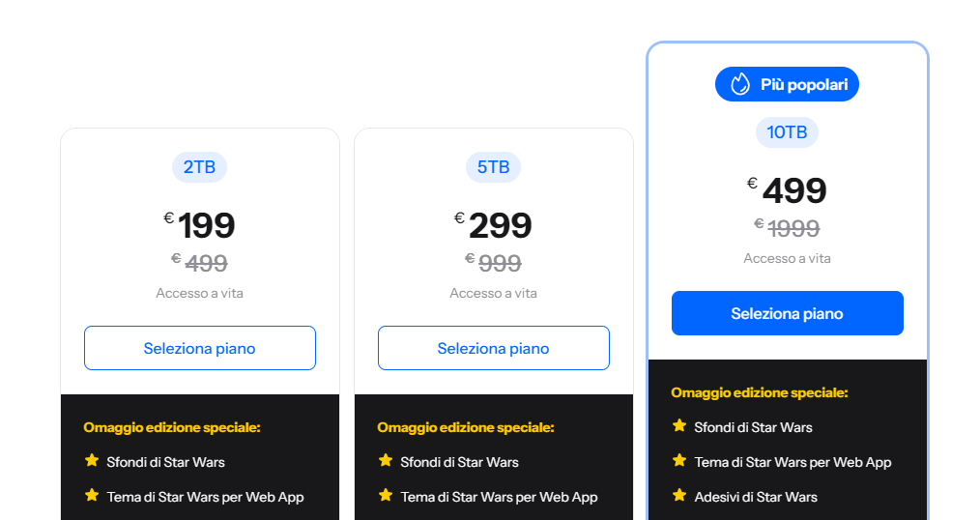Click star beside Sfondi in 5TB plan
Viewport: 980px width, 520px height.
point(386,461)
